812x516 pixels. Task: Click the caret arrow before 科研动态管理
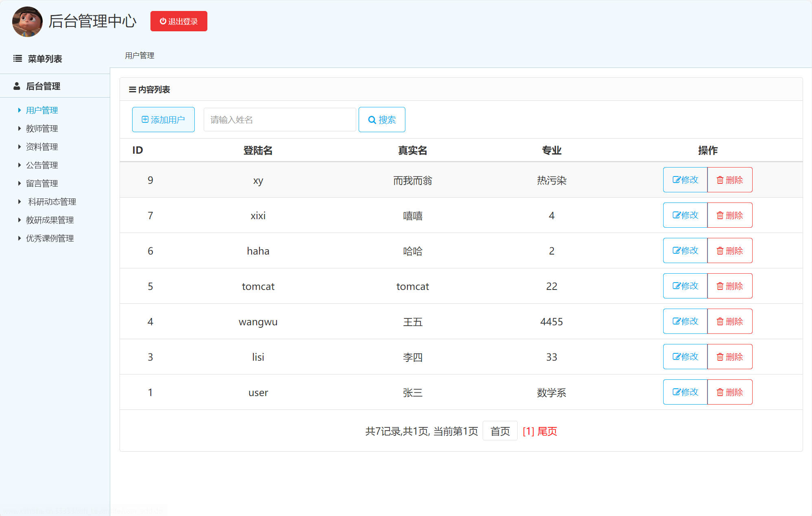19,202
